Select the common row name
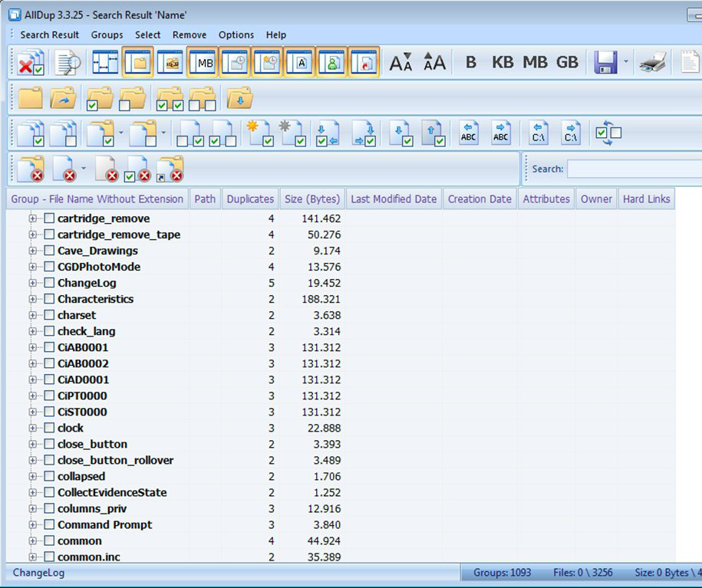The width and height of the screenshot is (702, 588). 80,541
